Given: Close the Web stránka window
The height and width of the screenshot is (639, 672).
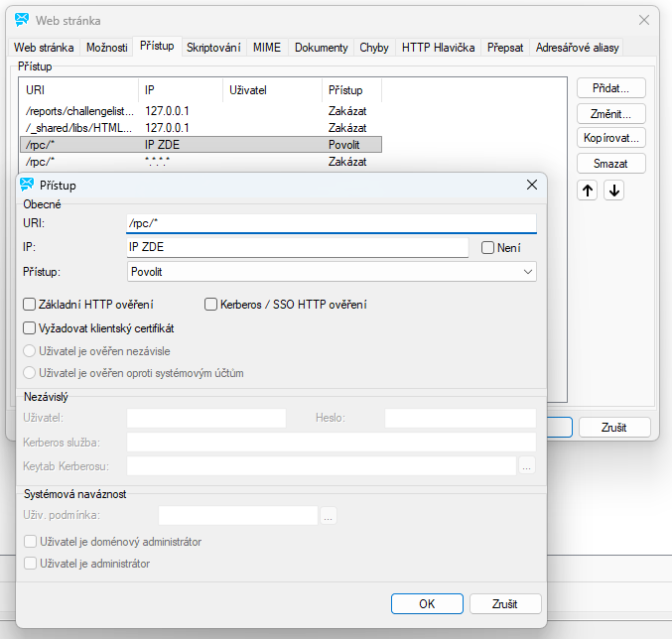Looking at the screenshot, I should pyautogui.click(x=644, y=20).
